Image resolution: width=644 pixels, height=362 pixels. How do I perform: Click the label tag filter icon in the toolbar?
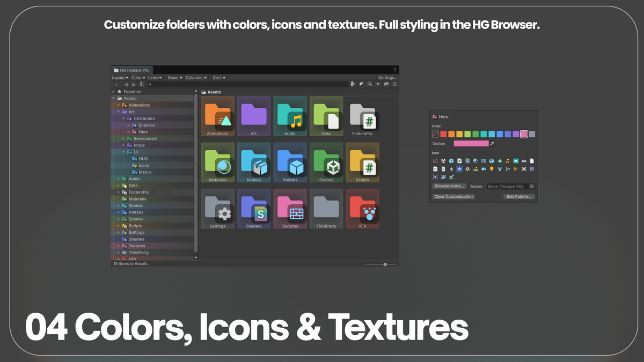click(361, 84)
